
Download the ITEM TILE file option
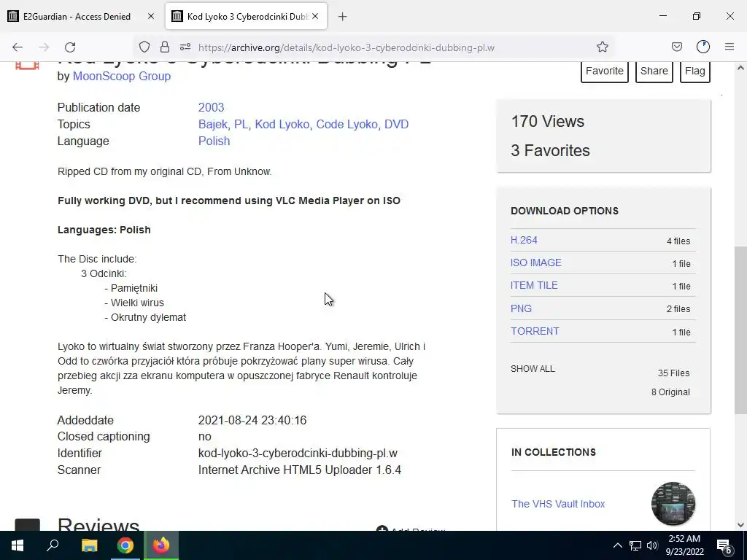pos(534,285)
